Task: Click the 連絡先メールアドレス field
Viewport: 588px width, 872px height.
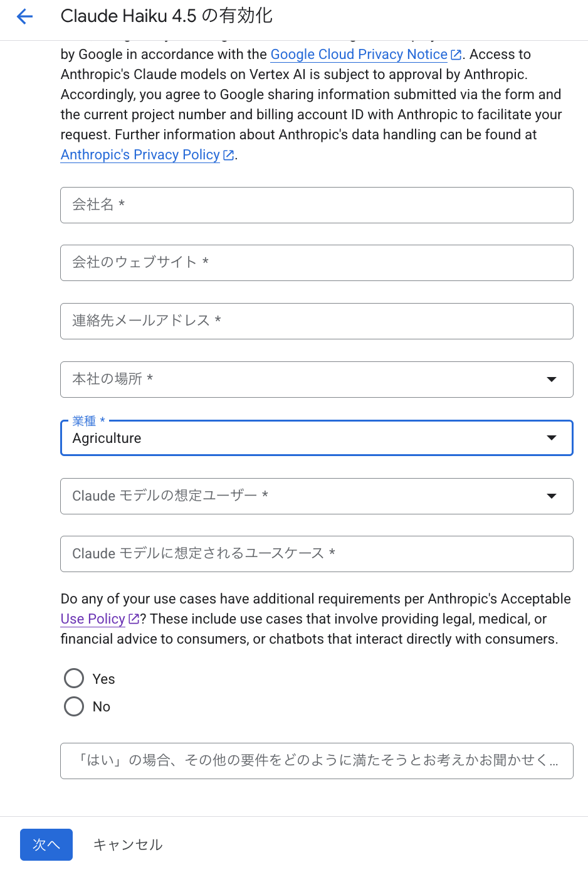Action: point(317,321)
